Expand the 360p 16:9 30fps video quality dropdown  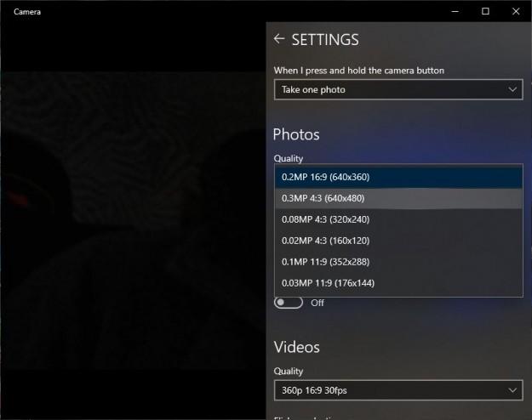coord(398,389)
